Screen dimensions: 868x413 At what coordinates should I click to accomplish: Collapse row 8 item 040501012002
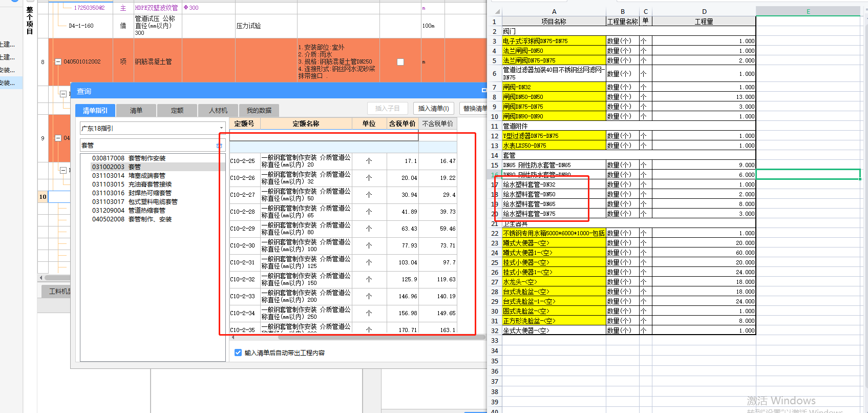tap(58, 61)
